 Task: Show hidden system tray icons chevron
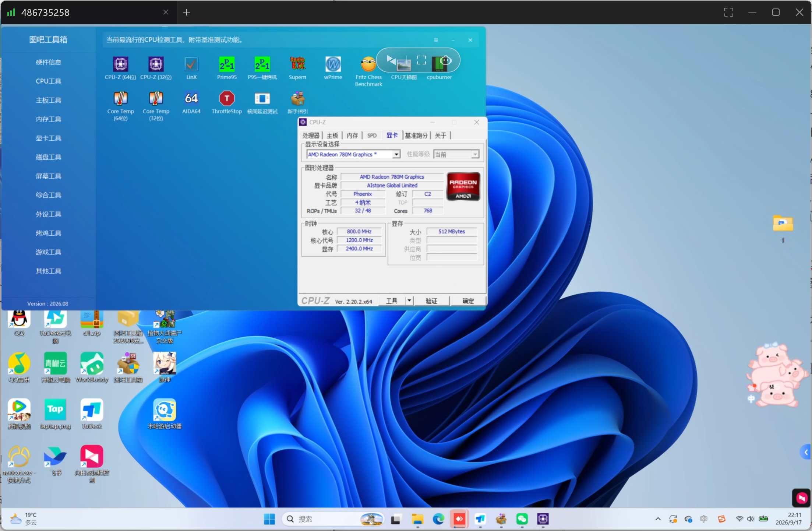[x=658, y=519]
